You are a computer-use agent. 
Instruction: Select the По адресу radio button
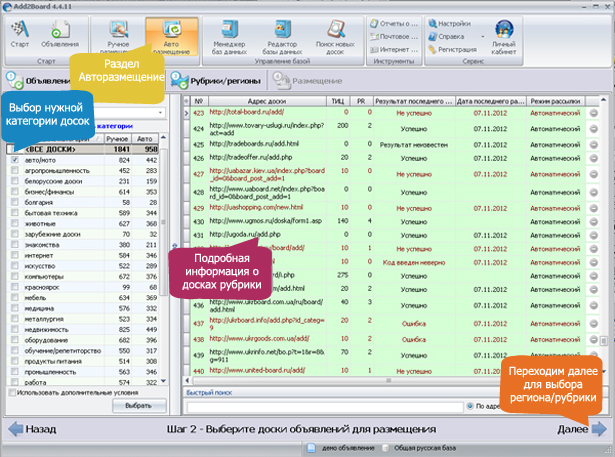tap(470, 406)
